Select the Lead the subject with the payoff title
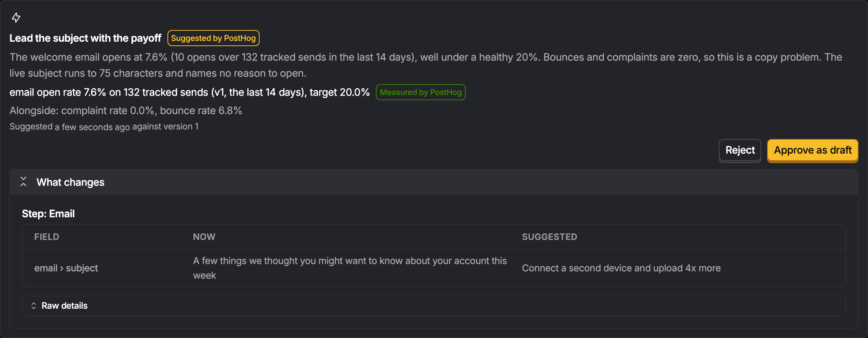 click(85, 38)
